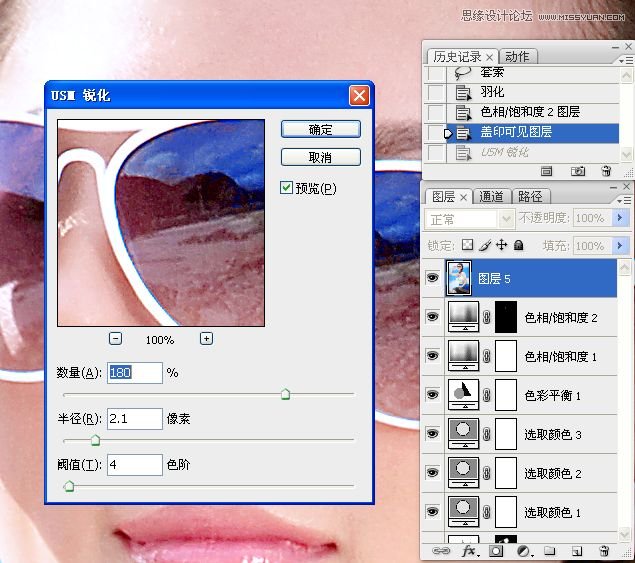Click the 取消 button in USM dialog
The height and width of the screenshot is (563, 635).
pyautogui.click(x=320, y=157)
